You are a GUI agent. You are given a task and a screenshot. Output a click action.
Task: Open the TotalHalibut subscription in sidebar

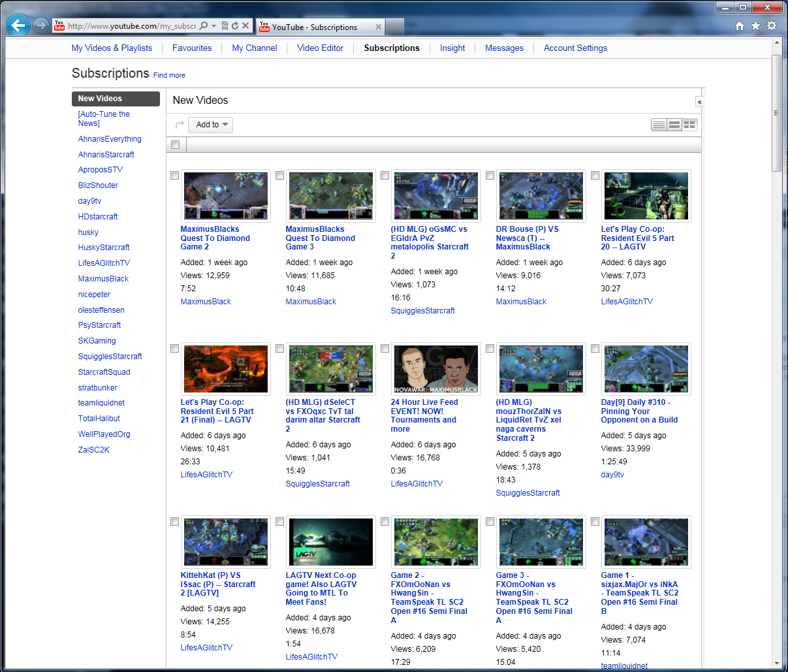99,419
